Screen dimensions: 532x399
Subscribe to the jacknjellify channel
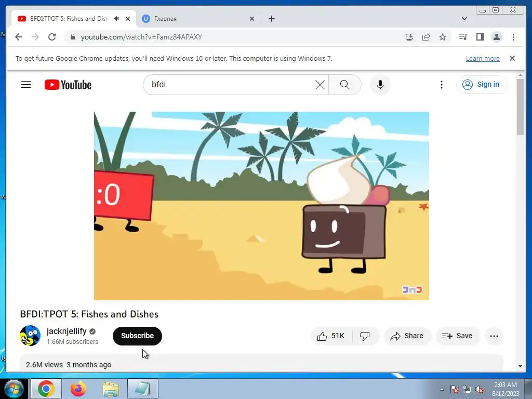coord(137,336)
